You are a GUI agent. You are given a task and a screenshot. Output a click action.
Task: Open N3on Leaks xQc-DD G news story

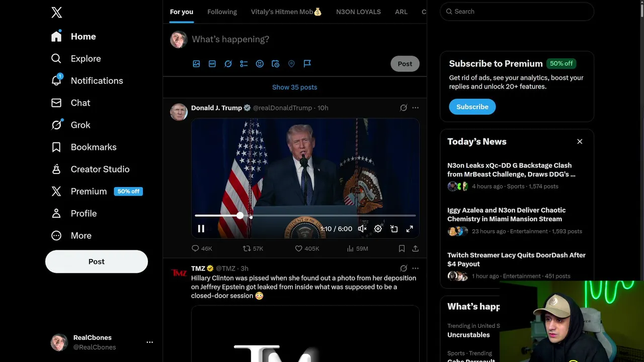tap(517, 175)
